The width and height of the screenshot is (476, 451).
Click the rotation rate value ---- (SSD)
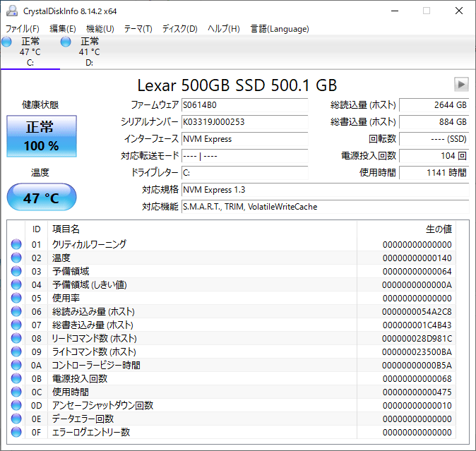tap(434, 139)
